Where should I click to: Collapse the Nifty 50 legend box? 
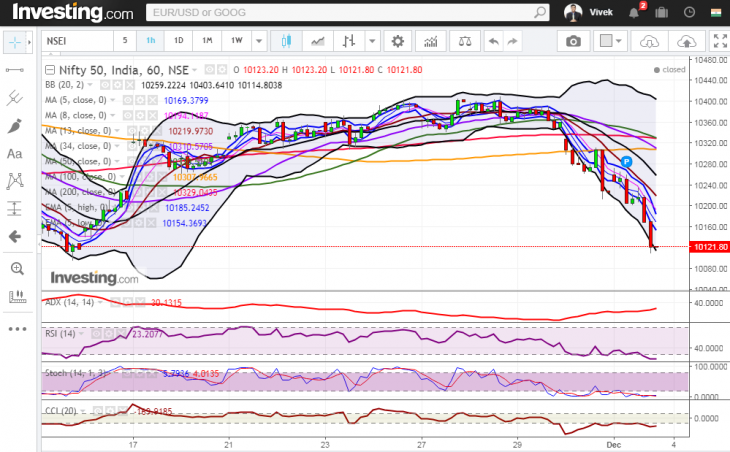pos(49,70)
